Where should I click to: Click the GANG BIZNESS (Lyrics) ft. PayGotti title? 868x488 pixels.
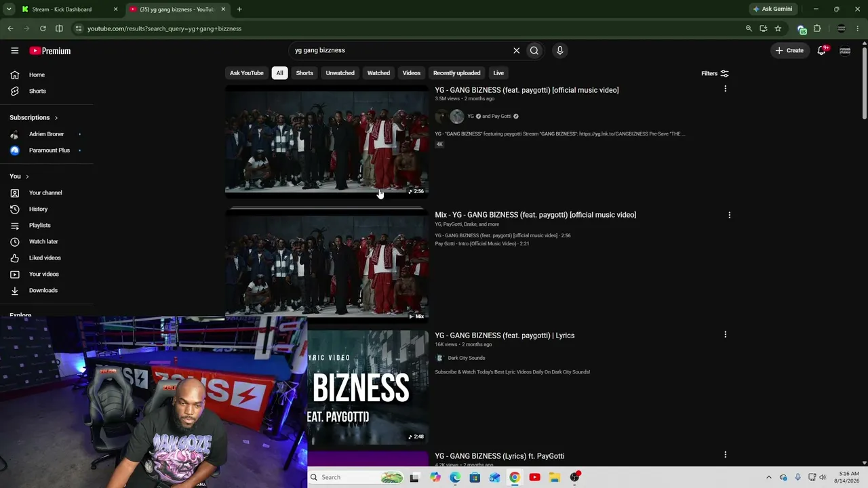pyautogui.click(x=500, y=456)
